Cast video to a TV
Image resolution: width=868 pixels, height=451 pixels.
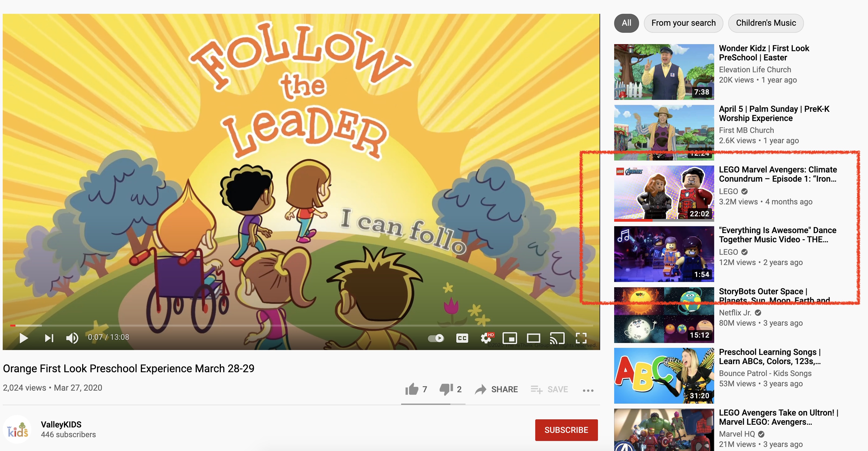tap(557, 338)
